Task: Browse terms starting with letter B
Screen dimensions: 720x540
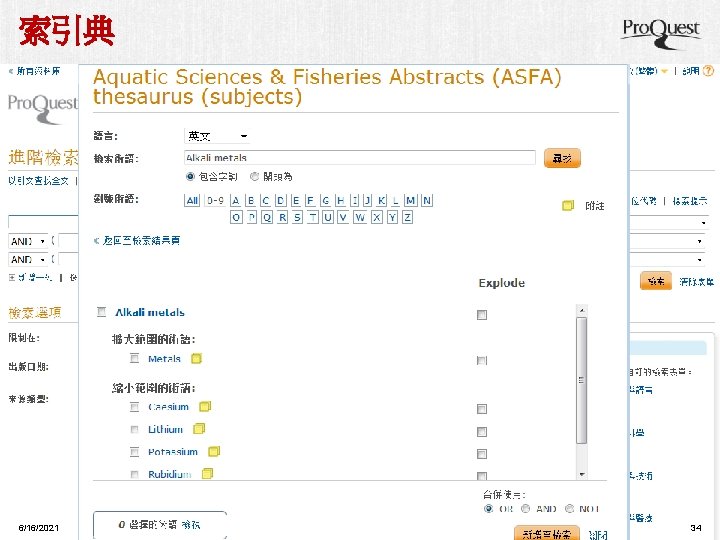Action: tap(251, 200)
